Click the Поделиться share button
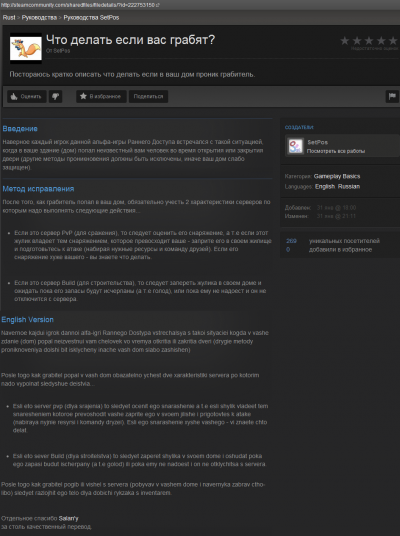 [x=148, y=96]
